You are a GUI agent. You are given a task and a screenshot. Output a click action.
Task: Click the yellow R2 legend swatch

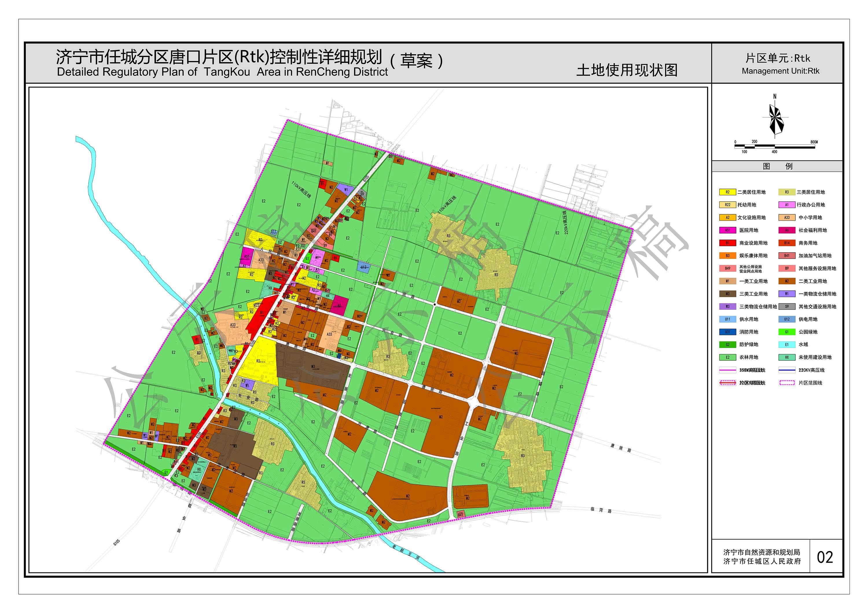pos(727,192)
